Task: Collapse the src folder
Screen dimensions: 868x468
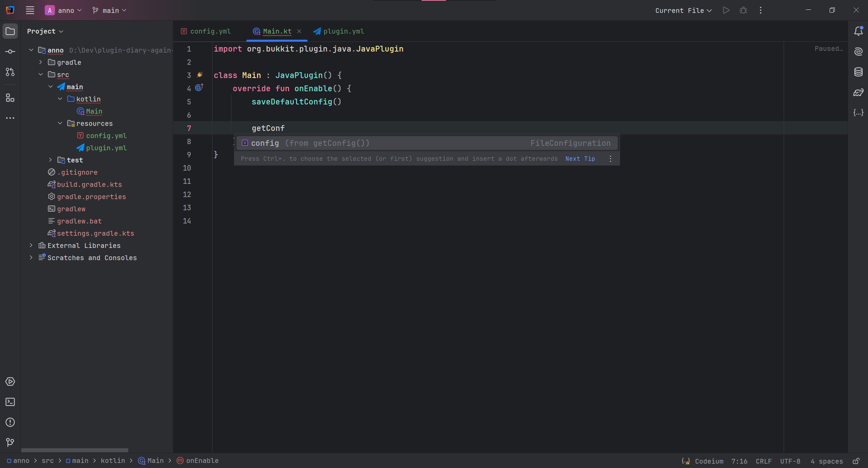Action: coord(40,74)
